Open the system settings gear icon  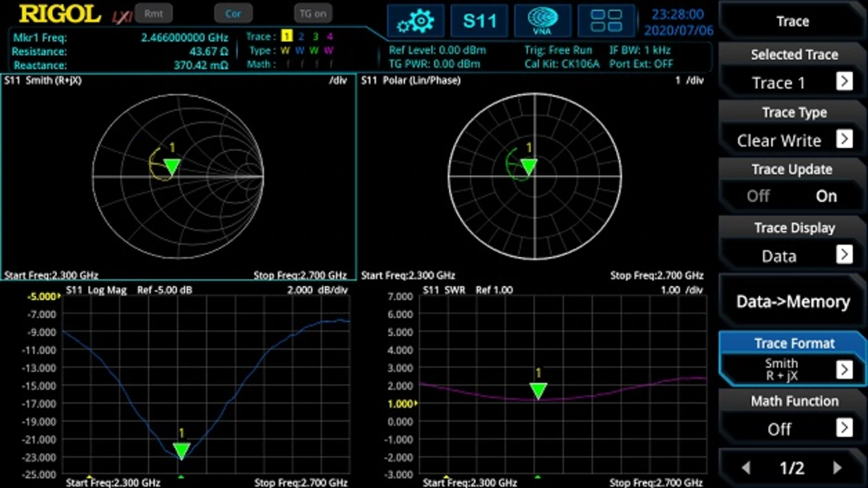tap(416, 21)
